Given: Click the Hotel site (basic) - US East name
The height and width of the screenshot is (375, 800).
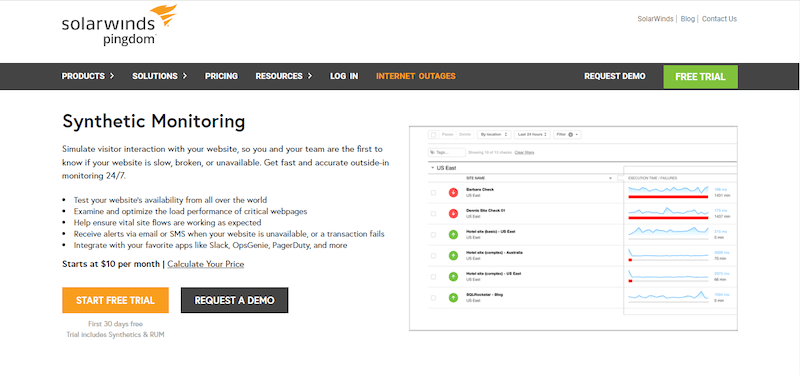Looking at the screenshot, I should click(491, 232).
